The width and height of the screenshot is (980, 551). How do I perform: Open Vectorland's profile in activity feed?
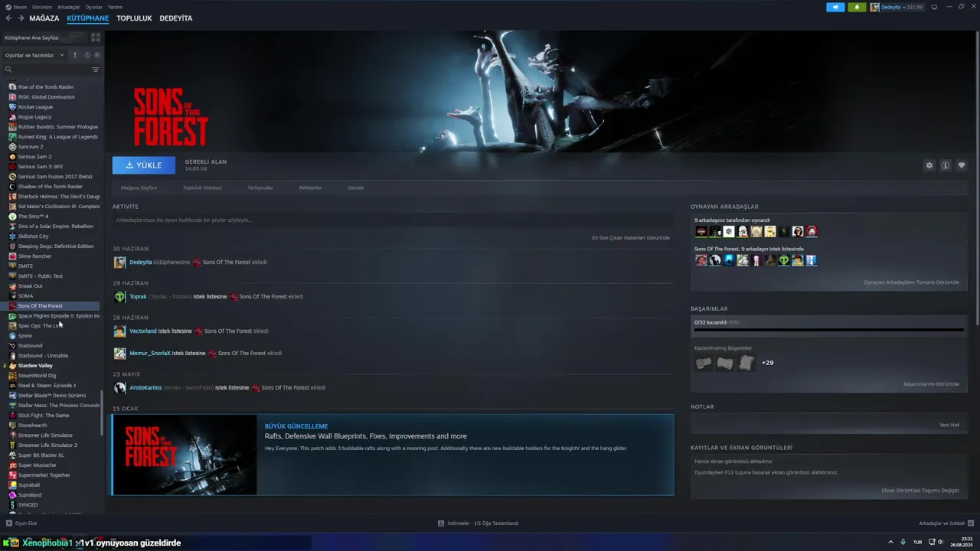143,331
